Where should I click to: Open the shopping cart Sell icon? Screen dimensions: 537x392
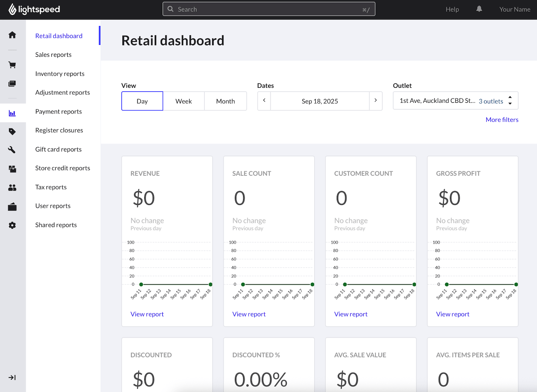coord(12,65)
